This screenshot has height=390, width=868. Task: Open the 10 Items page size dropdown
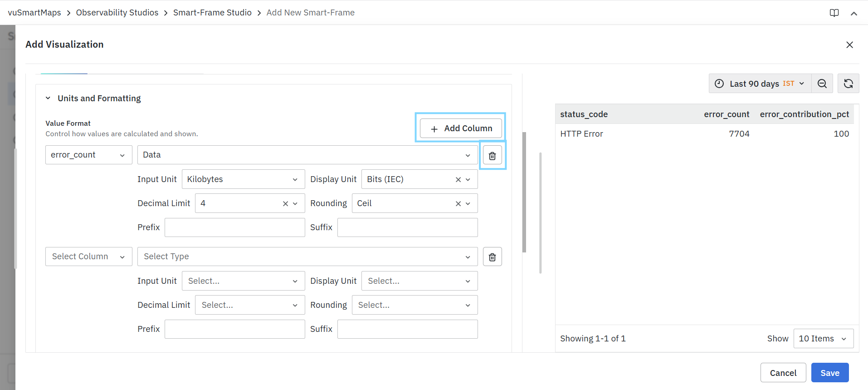(823, 339)
